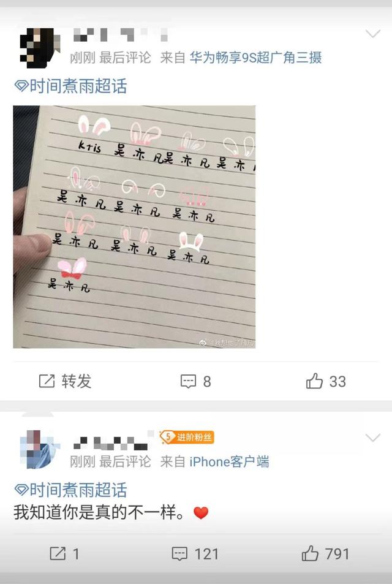Image resolution: width=392 pixels, height=584 pixels.
Task: Like the second post with 791 likes
Action: 310,553
